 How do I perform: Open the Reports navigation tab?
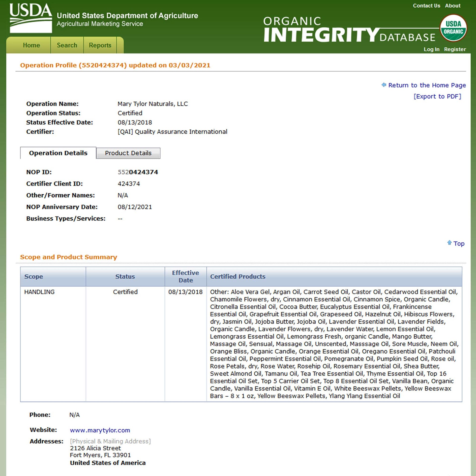coord(100,45)
